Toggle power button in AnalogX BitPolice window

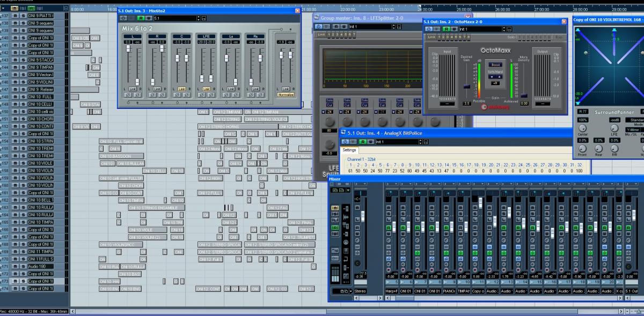point(345,142)
